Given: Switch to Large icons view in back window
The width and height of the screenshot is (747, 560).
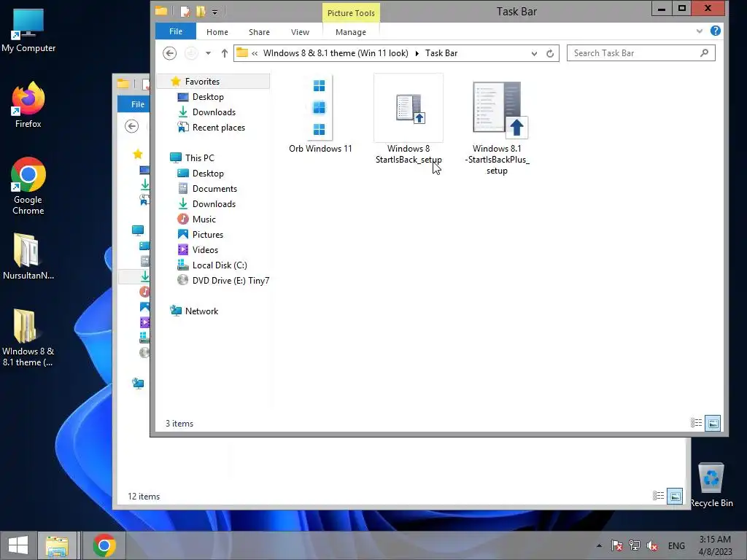Looking at the screenshot, I should pyautogui.click(x=675, y=496).
